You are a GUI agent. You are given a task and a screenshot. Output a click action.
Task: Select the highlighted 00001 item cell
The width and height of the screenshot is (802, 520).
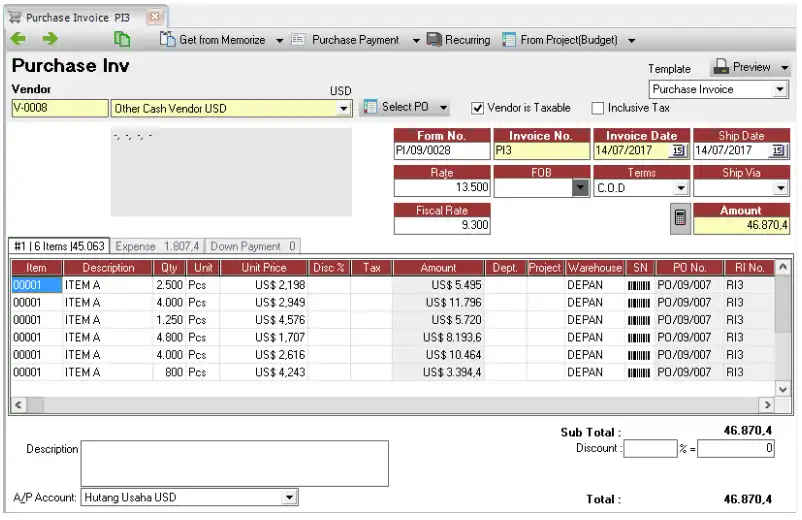click(36, 285)
